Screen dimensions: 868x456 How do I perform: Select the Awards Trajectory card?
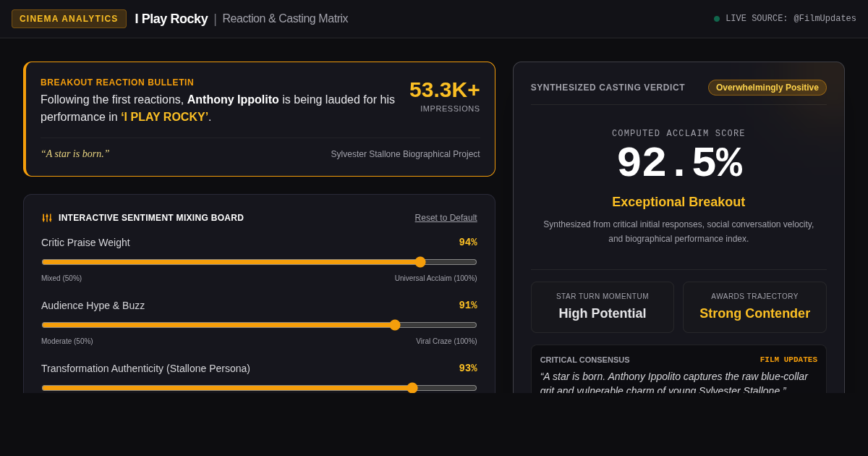pos(754,307)
